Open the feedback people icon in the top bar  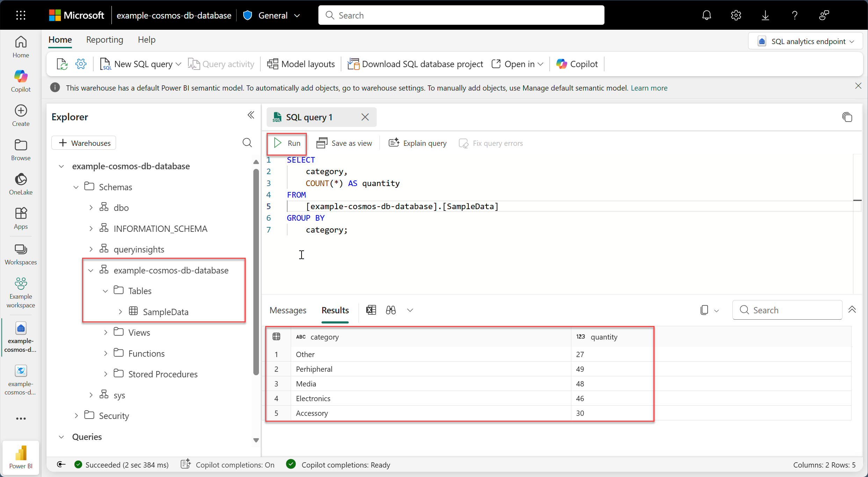[824, 15]
